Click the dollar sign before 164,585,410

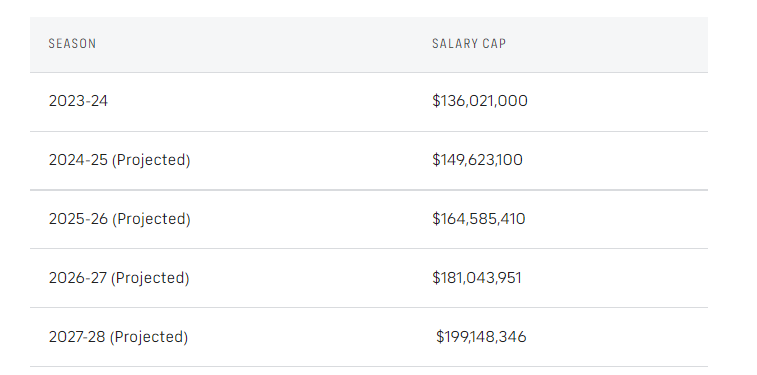[x=436, y=219]
